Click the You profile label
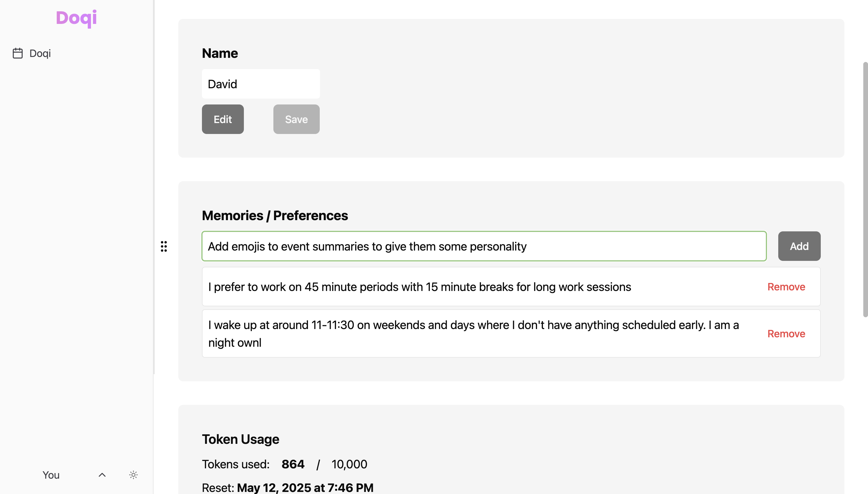868x494 pixels. (51, 475)
